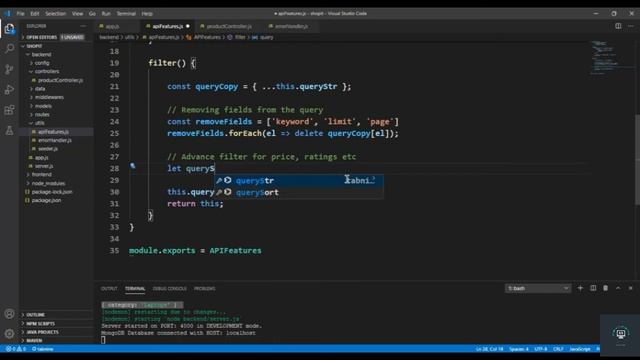This screenshot has height=360, width=640.
Task: Expand the routes folder
Action: click(42, 114)
